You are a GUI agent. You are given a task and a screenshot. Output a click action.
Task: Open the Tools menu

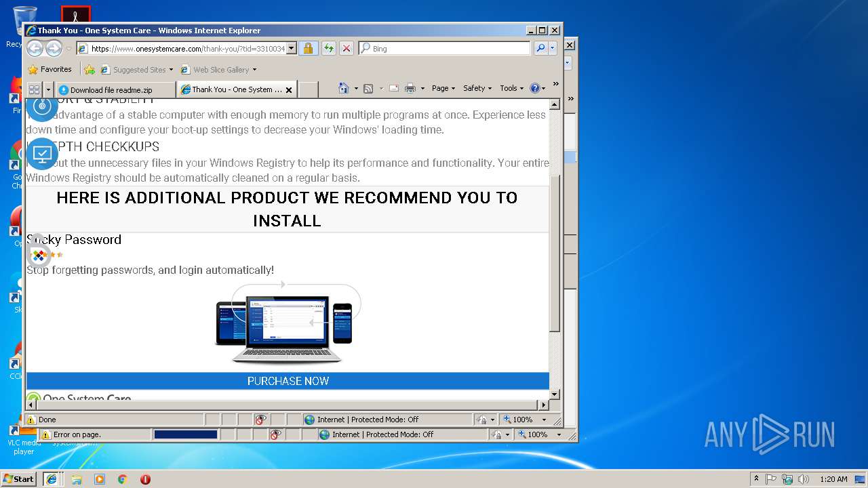point(512,88)
